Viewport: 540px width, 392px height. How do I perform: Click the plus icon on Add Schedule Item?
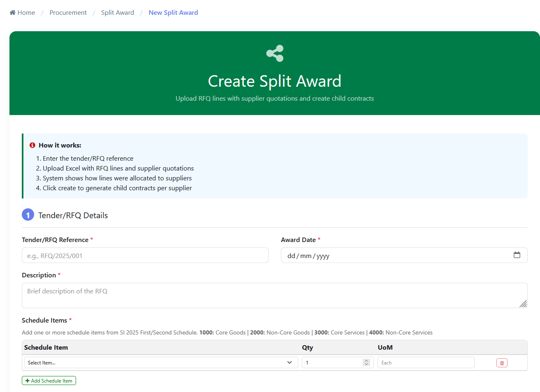point(27,380)
